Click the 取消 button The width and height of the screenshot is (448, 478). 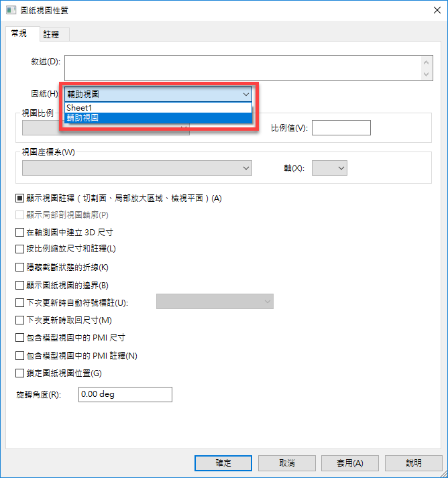pos(286,463)
